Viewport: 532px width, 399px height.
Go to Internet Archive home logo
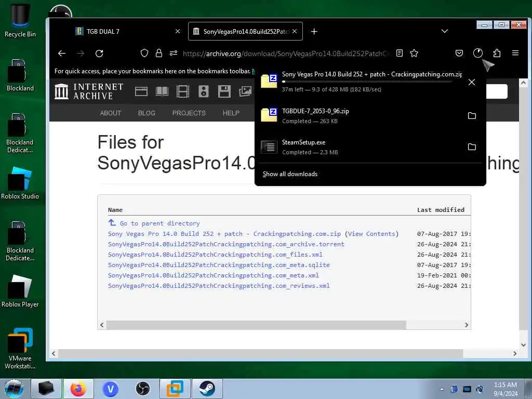pos(89,91)
